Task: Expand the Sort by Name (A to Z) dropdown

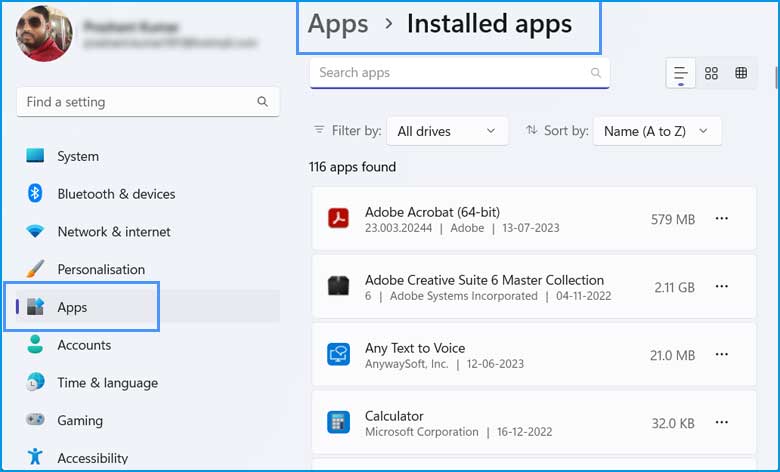Action: point(657,131)
